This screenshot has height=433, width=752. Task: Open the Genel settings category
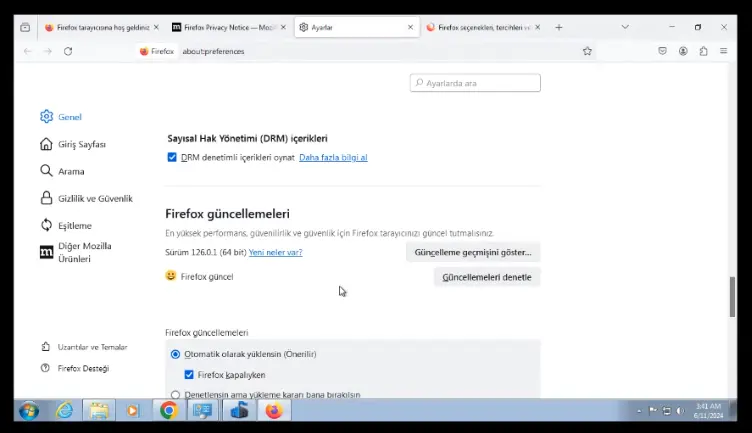61,117
